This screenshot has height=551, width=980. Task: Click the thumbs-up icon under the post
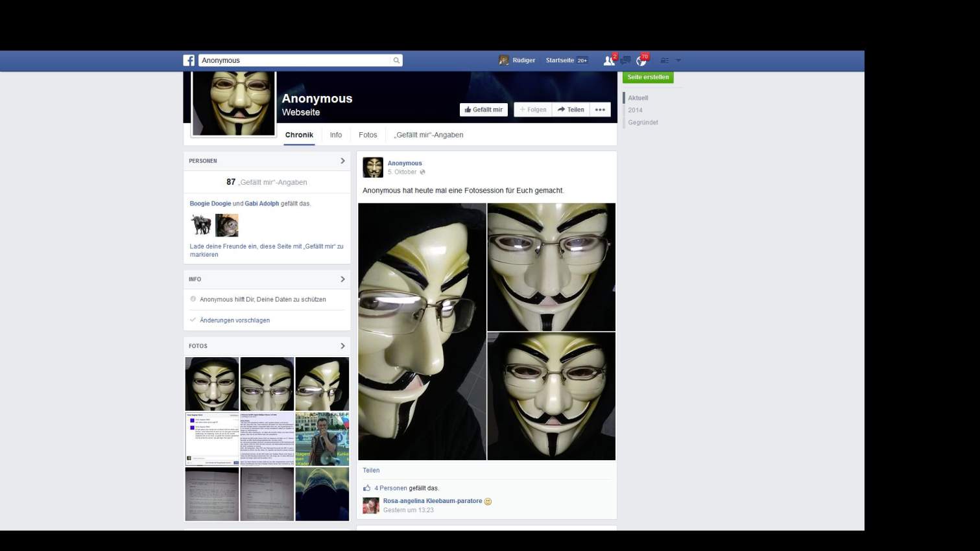pyautogui.click(x=367, y=488)
